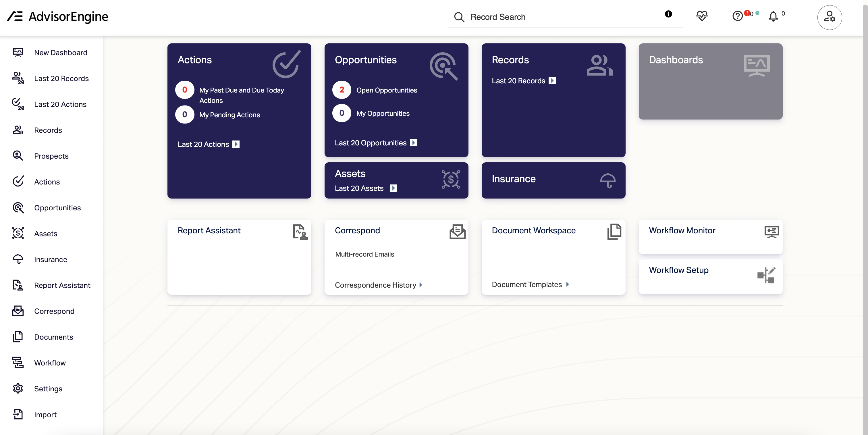868x435 pixels.
Task: Expand the Last 20 Opportunities arrow
Action: [413, 143]
